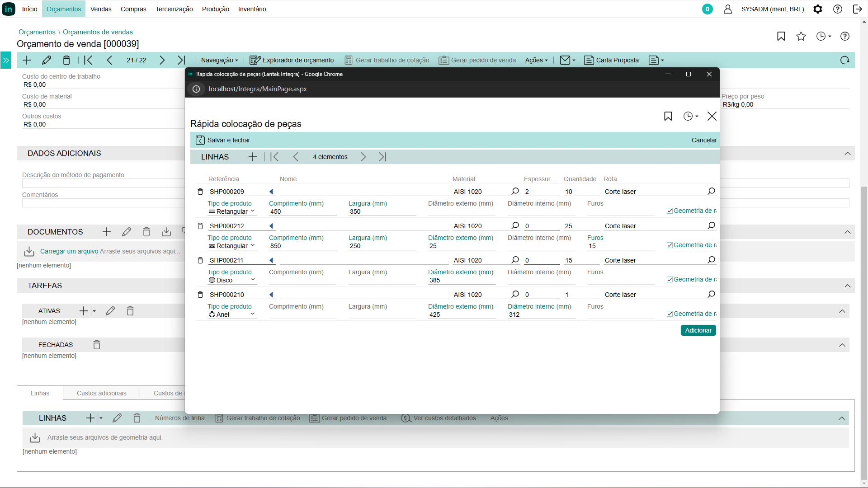868x488 pixels.
Task: Click the Adicionar button
Action: [698, 330]
